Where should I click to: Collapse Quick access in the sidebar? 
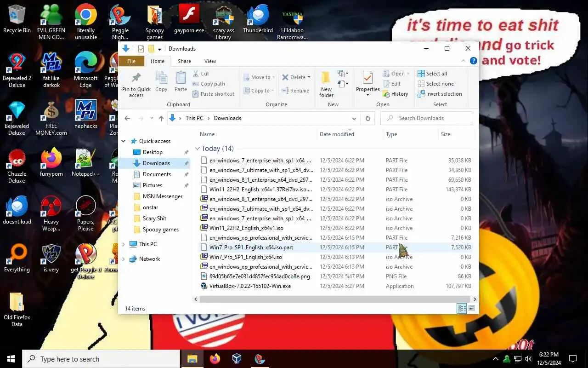[124, 141]
